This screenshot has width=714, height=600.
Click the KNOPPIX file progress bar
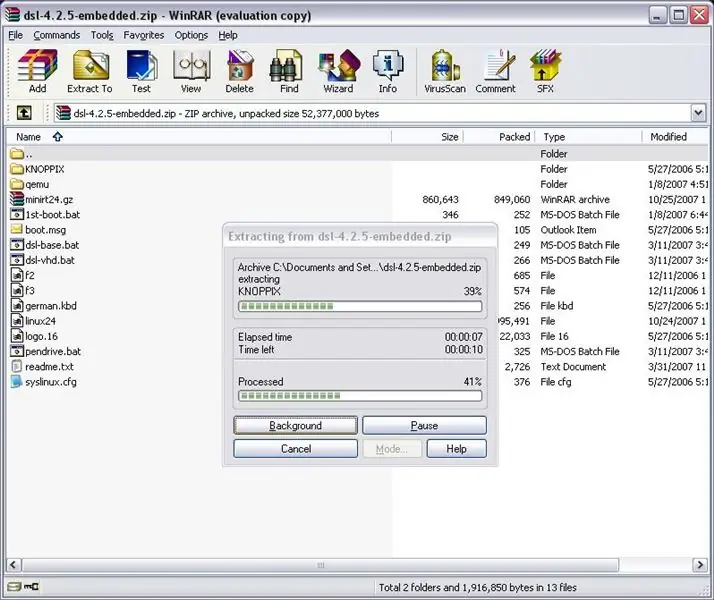360,306
